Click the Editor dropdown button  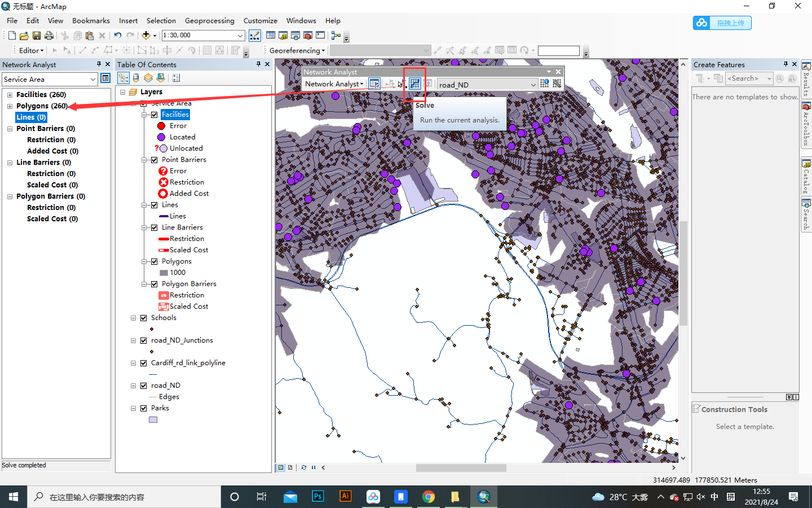pos(30,50)
